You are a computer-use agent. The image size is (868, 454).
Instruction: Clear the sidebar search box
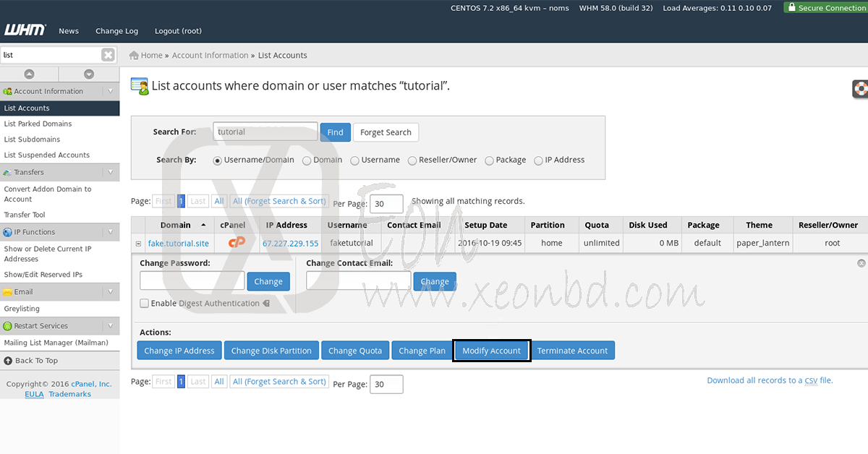[108, 55]
